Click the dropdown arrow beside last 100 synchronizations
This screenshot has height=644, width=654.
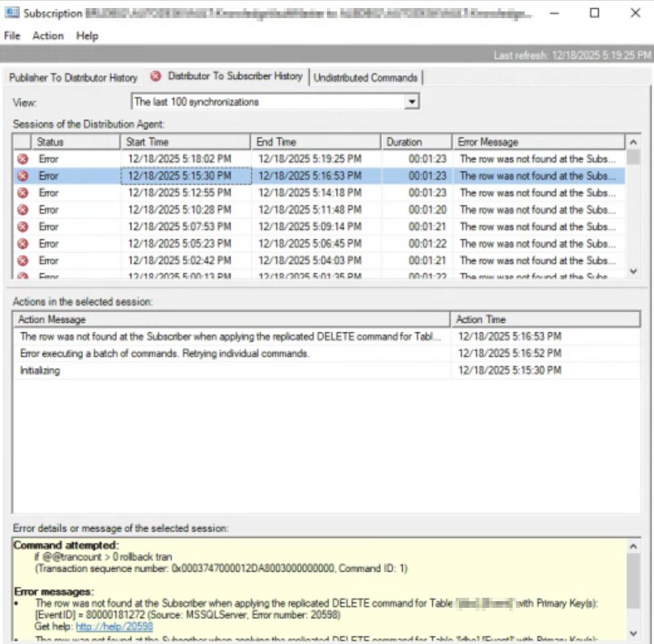[411, 102]
